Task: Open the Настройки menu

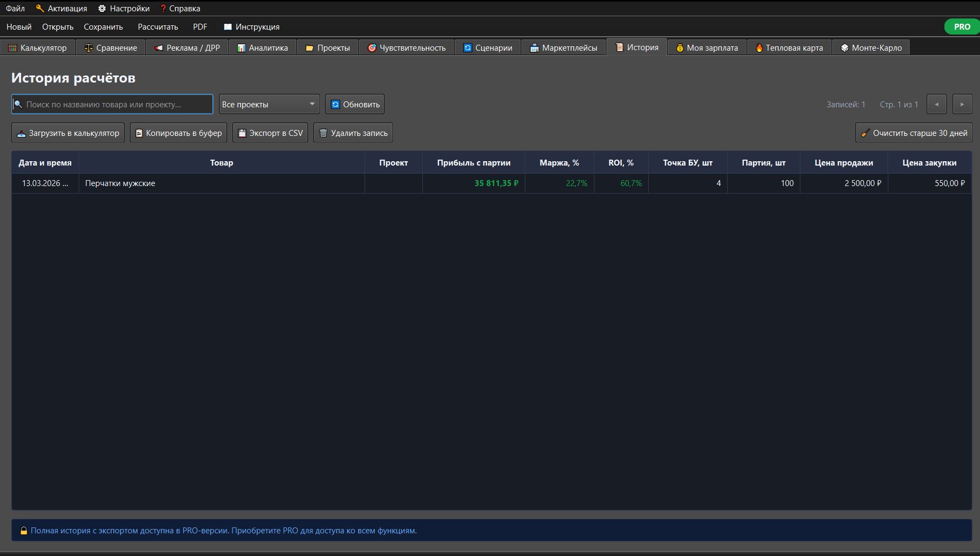Action: coord(124,8)
